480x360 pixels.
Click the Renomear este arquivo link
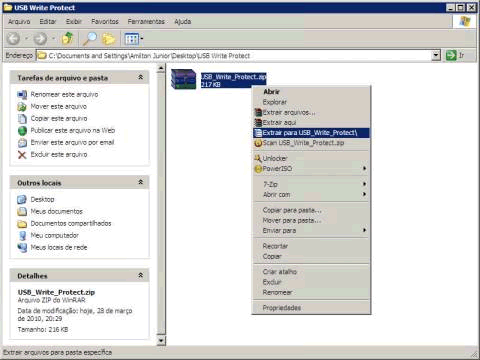(64, 95)
